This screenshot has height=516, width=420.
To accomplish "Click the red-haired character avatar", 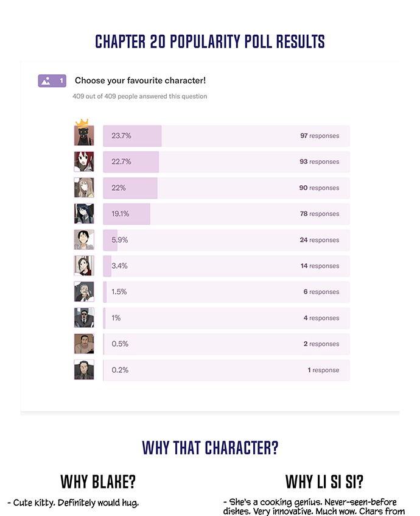I will (x=84, y=162).
